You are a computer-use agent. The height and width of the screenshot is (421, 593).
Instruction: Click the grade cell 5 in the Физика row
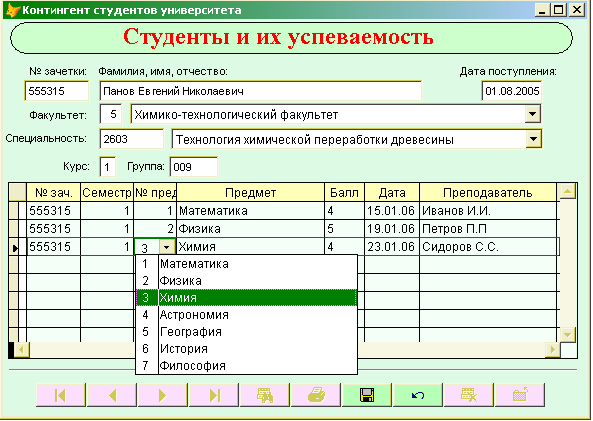(x=345, y=229)
